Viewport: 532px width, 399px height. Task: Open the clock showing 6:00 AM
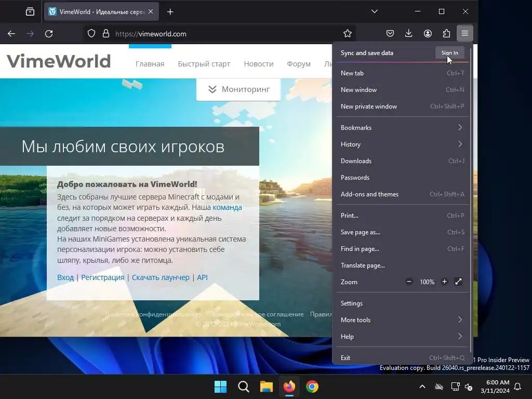coord(495,387)
